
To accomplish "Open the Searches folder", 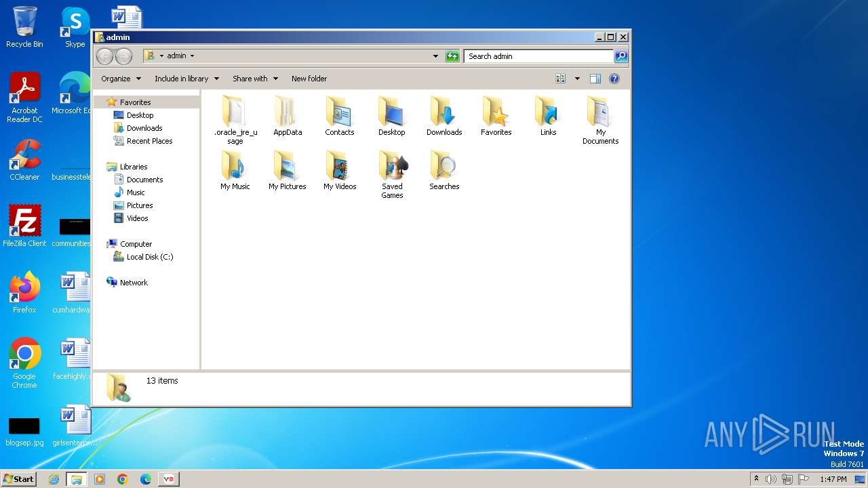I will click(444, 171).
